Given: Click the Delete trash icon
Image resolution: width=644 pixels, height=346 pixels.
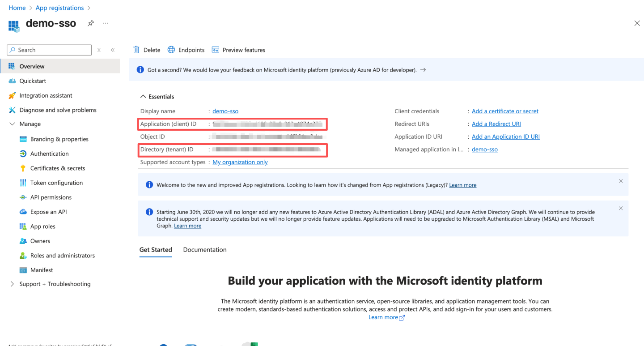Looking at the screenshot, I should click(136, 50).
